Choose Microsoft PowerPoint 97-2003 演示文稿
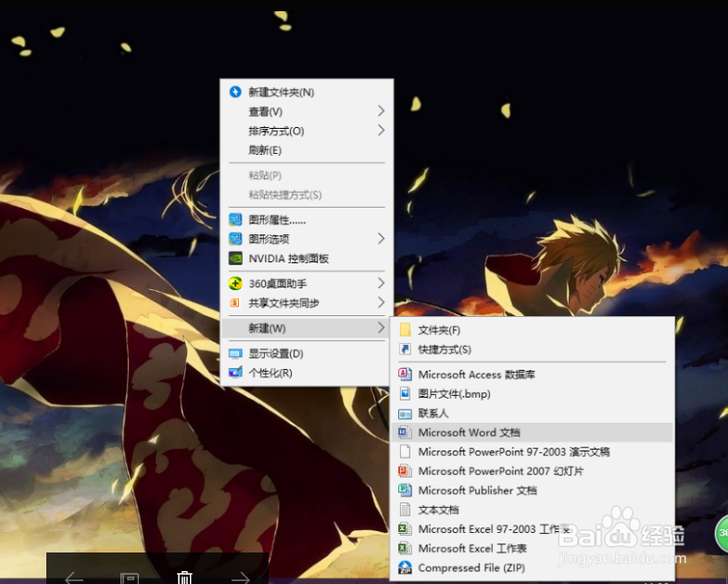The height and width of the screenshot is (584, 728). click(532, 451)
